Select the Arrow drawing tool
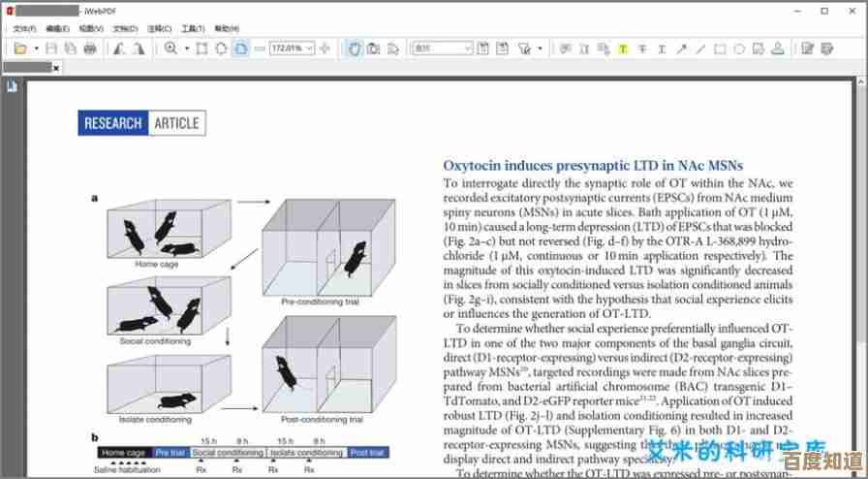Image resolution: width=868 pixels, height=479 pixels. pos(681,48)
